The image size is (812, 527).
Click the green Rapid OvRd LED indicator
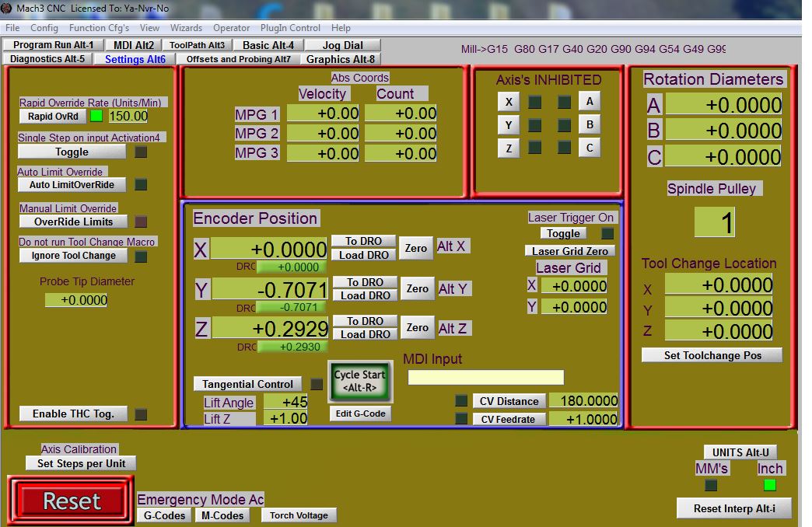96,117
